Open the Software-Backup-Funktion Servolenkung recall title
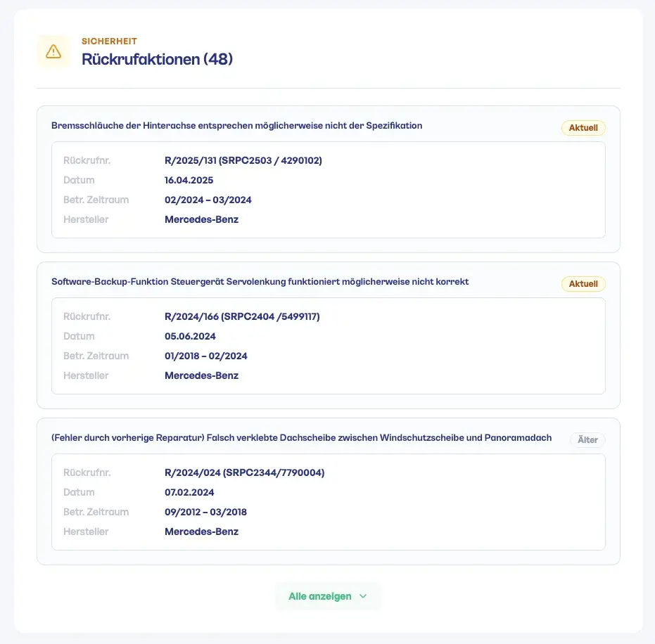The height and width of the screenshot is (644, 655). 260,282
